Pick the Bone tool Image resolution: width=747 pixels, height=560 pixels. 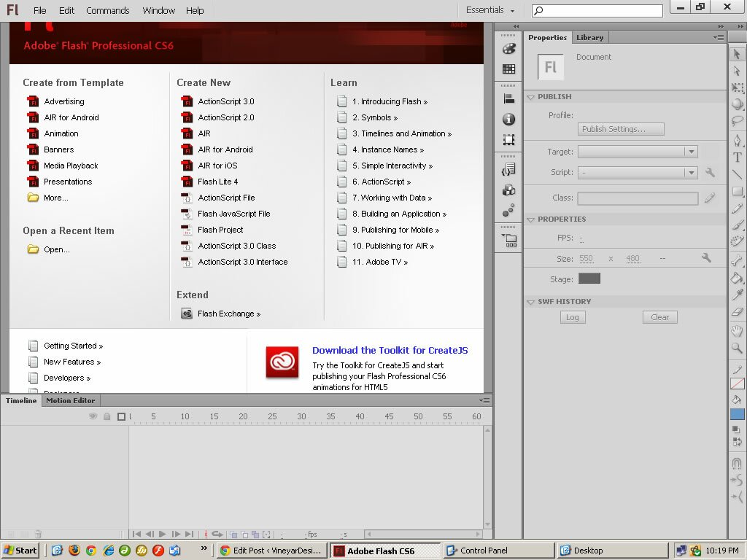(x=737, y=260)
